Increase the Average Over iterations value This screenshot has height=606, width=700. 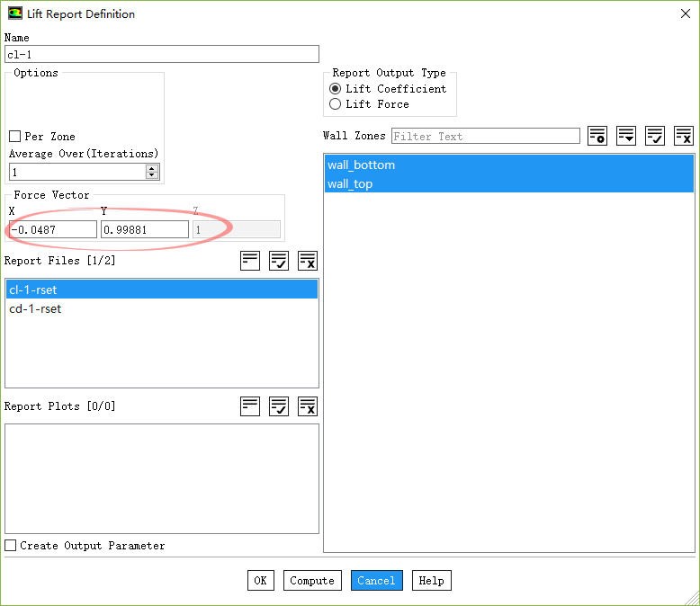pyautogui.click(x=152, y=168)
